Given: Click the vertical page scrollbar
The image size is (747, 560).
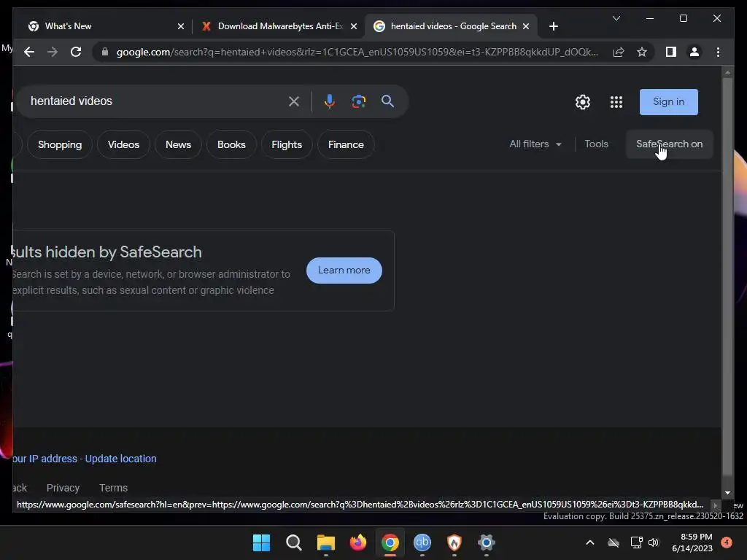Looking at the screenshot, I should tap(727, 276).
